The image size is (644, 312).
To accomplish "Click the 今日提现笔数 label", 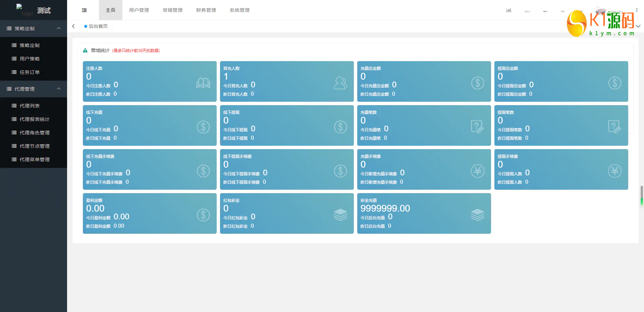I will [510, 130].
